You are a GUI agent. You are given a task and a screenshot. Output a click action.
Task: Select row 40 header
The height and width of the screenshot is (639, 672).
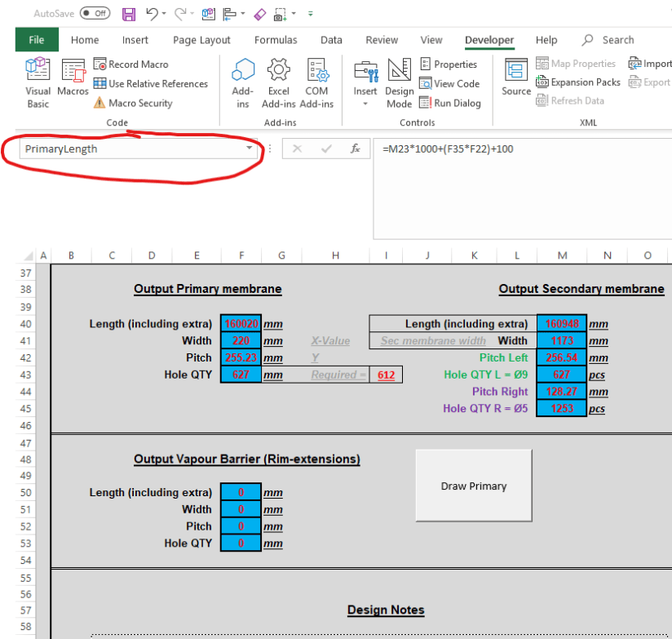tap(26, 324)
